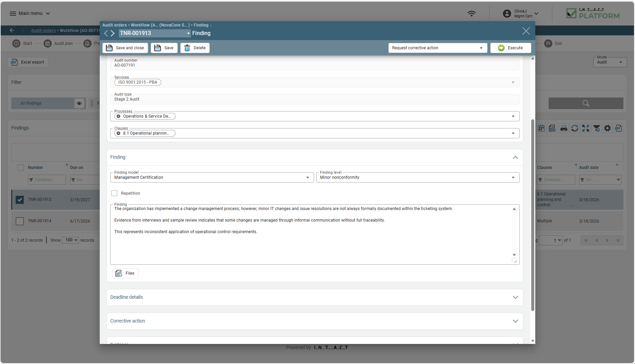The image size is (635, 364).
Task: Toggle the eye visibility on All findings
Action: pos(79,103)
